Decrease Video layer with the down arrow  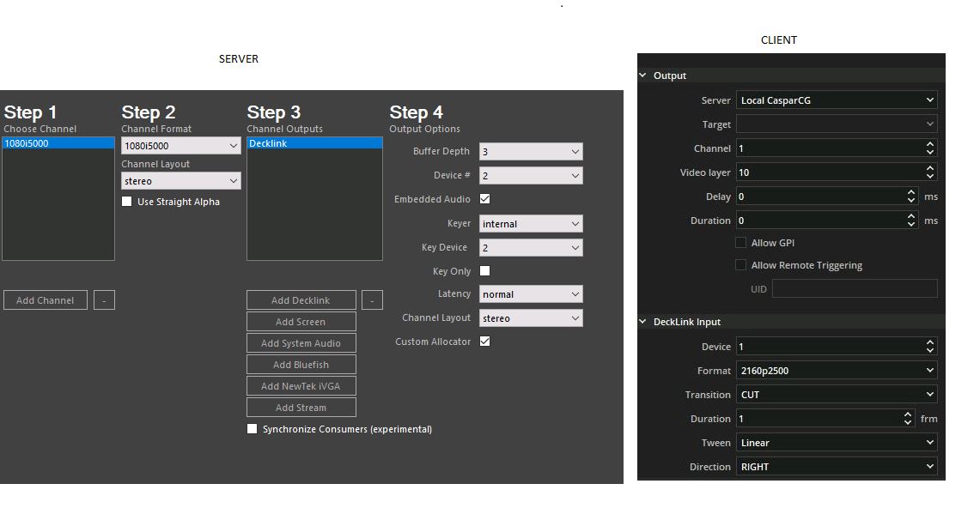click(930, 177)
